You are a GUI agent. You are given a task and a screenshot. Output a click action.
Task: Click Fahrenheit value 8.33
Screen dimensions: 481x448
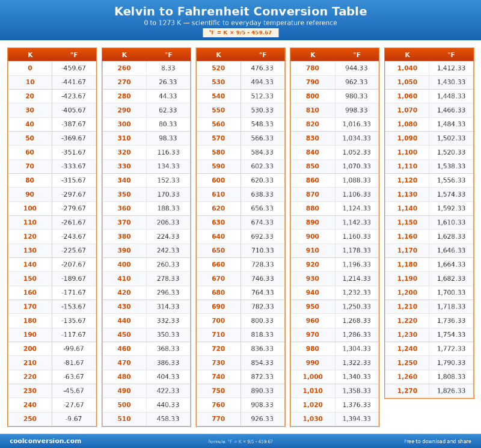168,68
